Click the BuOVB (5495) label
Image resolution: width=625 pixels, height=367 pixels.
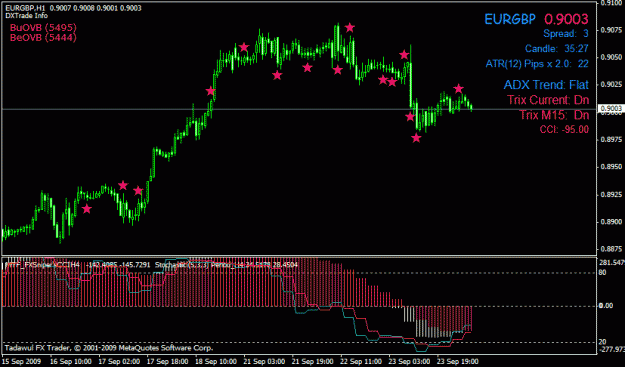click(x=43, y=27)
